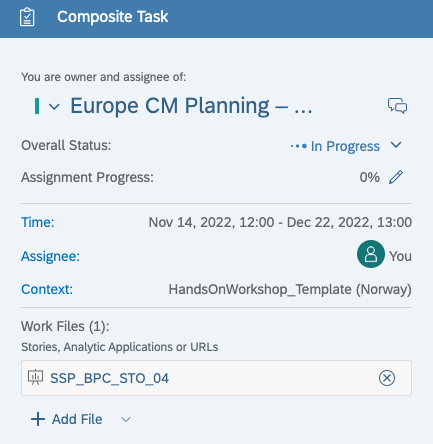The width and height of the screenshot is (433, 444).
Task: Click the Composite Task clipboard icon
Action: pos(27,17)
